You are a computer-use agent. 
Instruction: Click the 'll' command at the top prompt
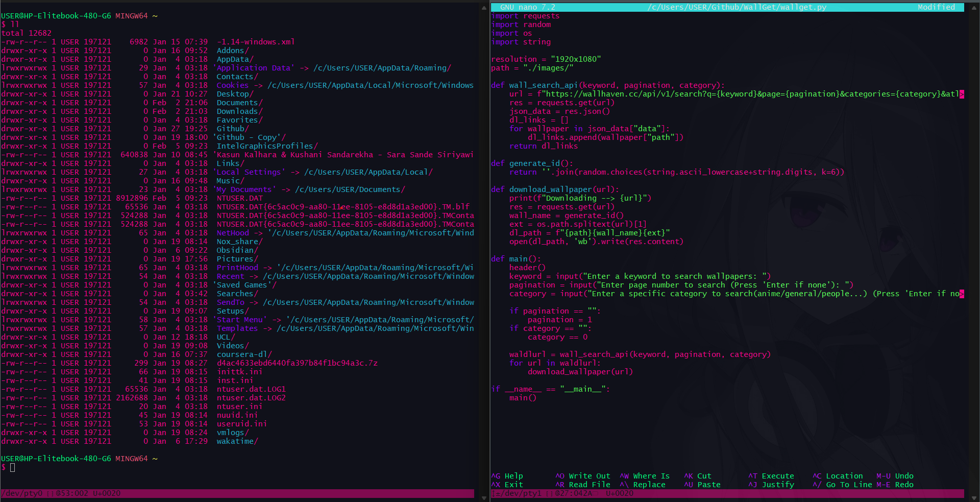click(x=15, y=25)
